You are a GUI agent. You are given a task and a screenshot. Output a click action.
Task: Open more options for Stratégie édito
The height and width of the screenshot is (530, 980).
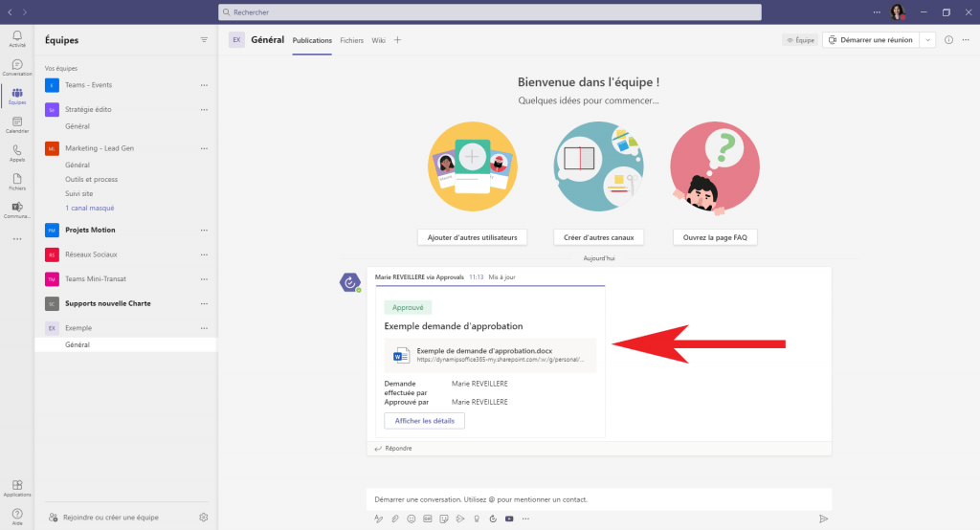point(204,109)
